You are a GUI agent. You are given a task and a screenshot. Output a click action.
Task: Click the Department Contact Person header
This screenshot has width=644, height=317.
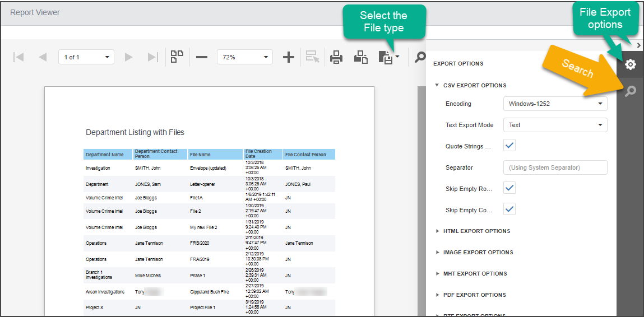click(x=160, y=155)
